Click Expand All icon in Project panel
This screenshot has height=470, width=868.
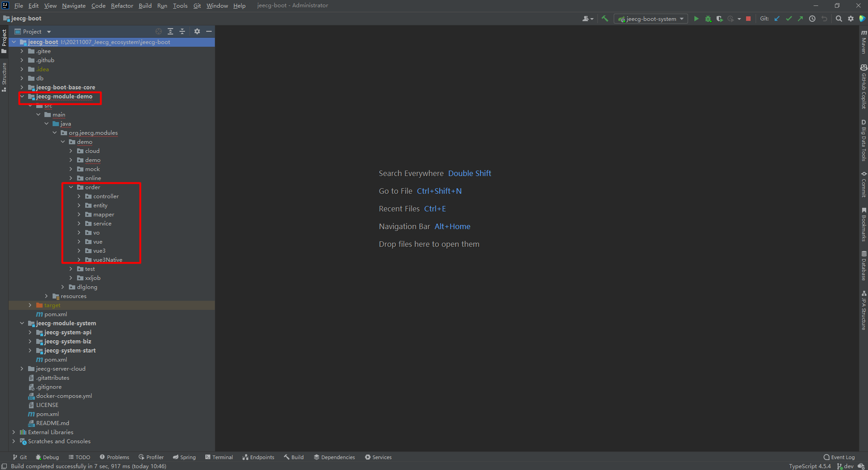point(170,31)
